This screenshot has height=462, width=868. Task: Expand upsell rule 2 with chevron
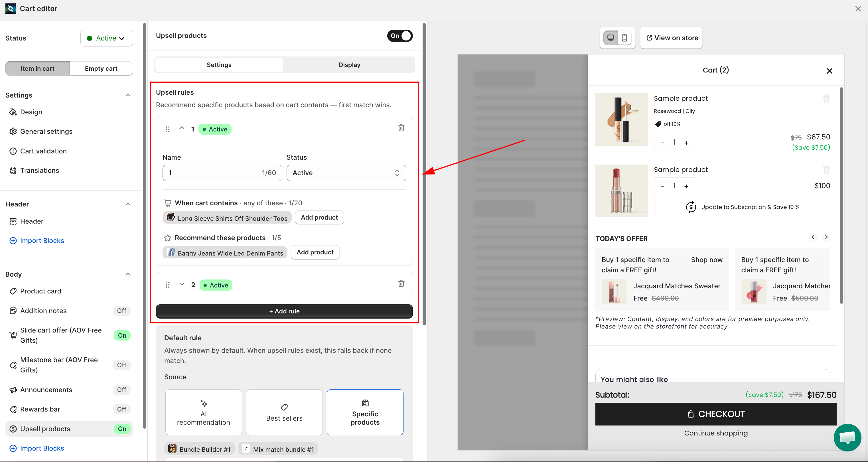(182, 284)
